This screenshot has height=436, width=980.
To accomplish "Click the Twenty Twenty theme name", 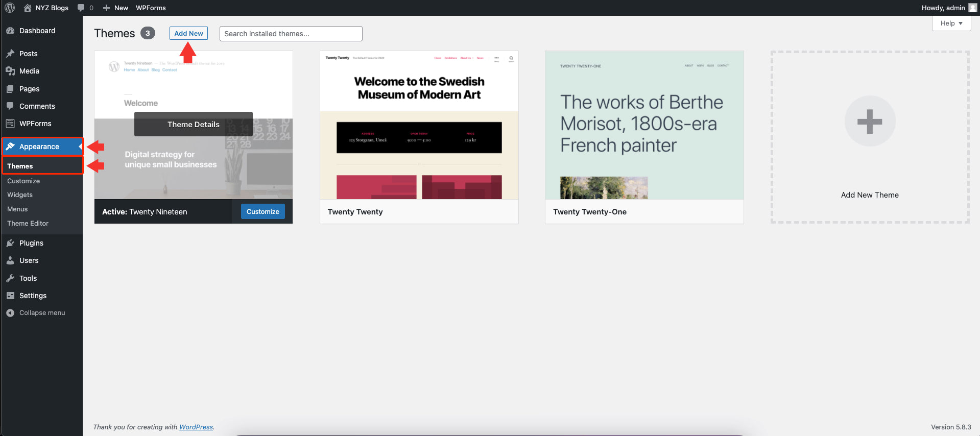I will click(x=355, y=212).
